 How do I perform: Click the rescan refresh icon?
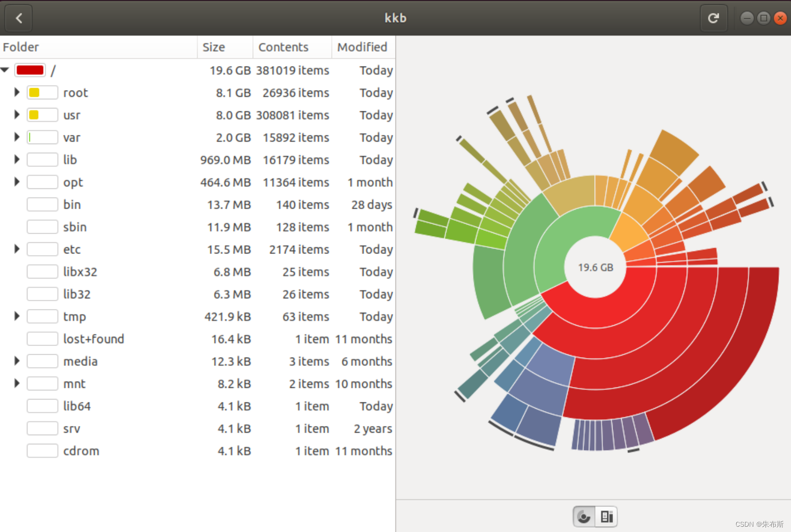(x=713, y=18)
